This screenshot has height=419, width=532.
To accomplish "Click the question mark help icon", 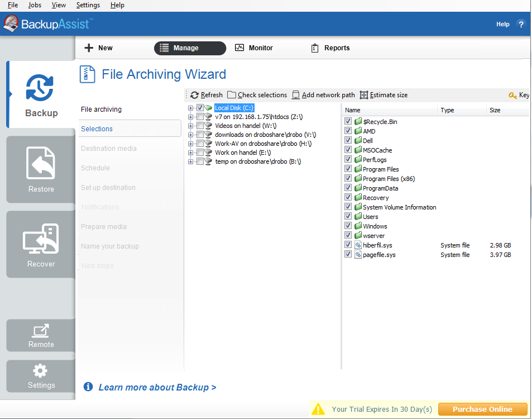I will (521, 24).
